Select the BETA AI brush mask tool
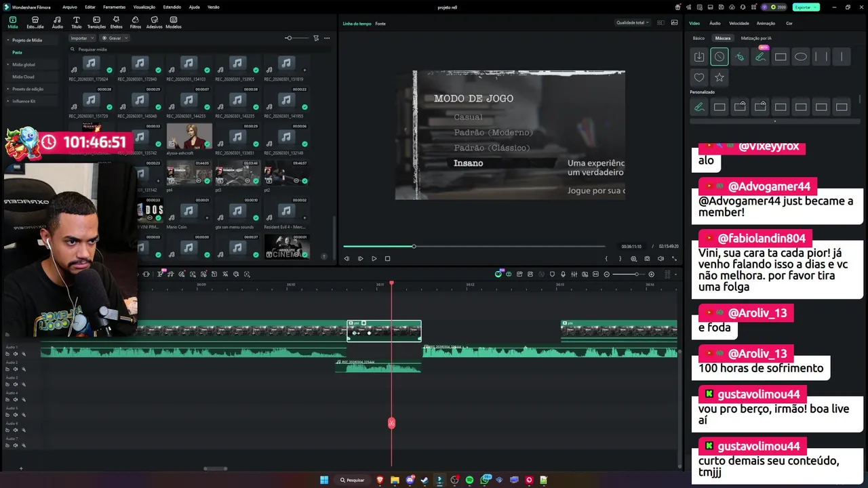The width and height of the screenshot is (868, 488). coord(760,57)
